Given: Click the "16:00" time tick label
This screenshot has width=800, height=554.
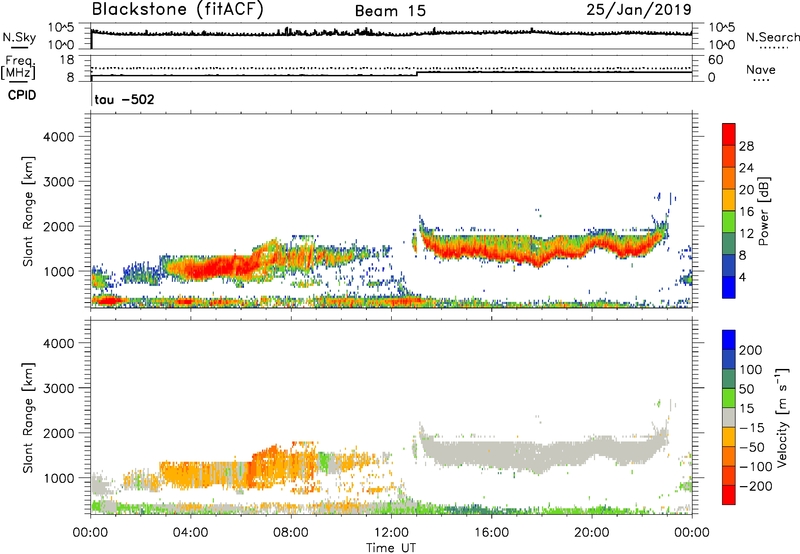Looking at the screenshot, I should click(491, 533).
